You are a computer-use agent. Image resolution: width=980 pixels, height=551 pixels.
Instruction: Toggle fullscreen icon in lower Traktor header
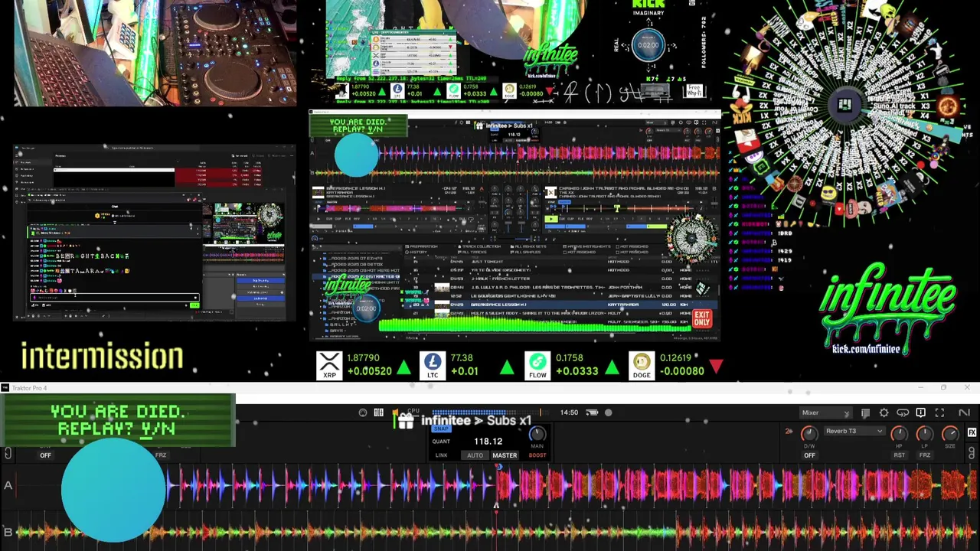tap(939, 412)
